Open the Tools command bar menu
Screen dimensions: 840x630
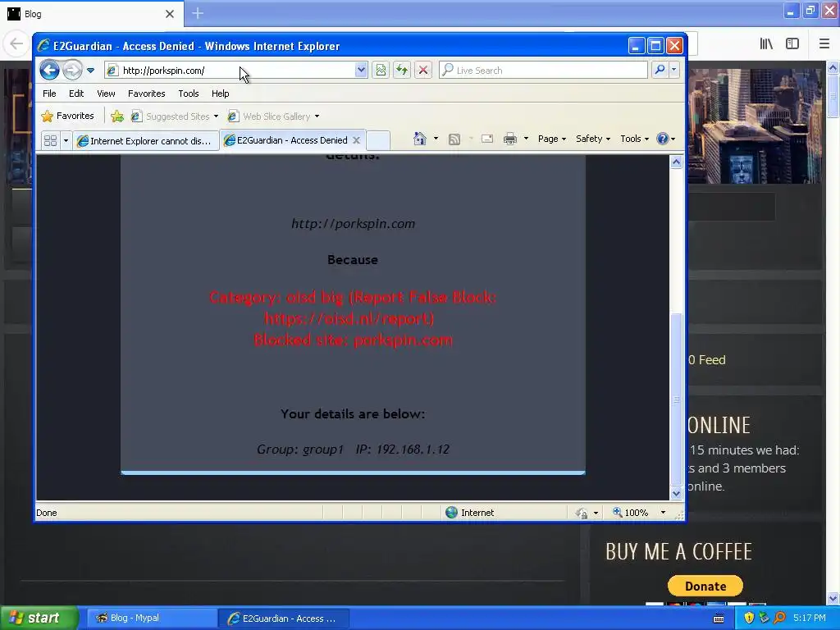pos(634,139)
